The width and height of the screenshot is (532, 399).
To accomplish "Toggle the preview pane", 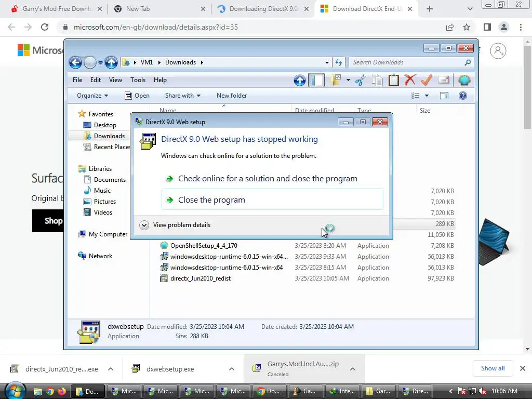I will click(444, 96).
